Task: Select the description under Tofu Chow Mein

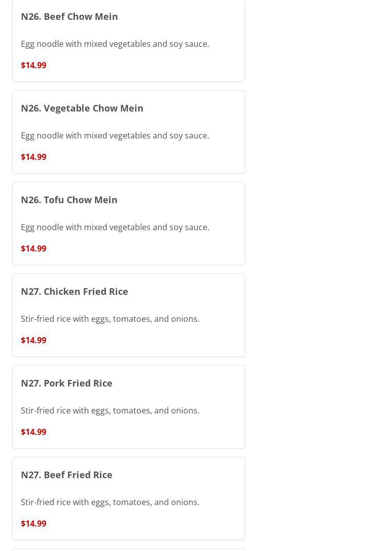Action: pyautogui.click(x=115, y=227)
